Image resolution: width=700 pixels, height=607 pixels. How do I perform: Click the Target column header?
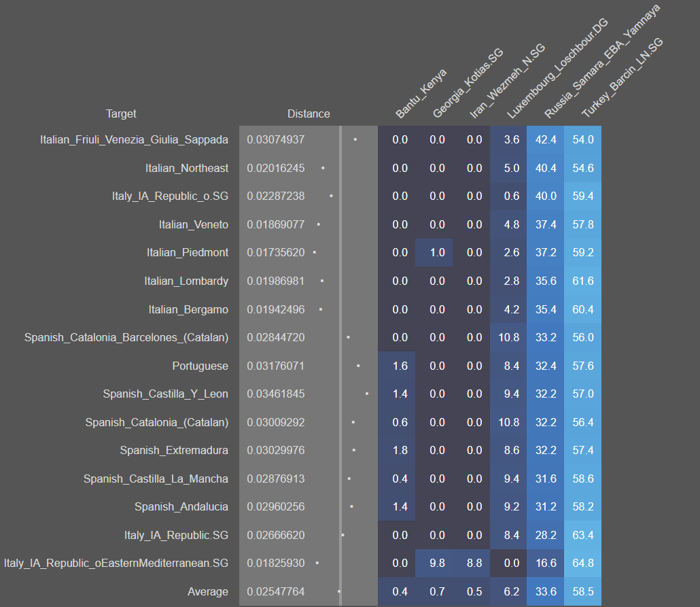tap(121, 114)
